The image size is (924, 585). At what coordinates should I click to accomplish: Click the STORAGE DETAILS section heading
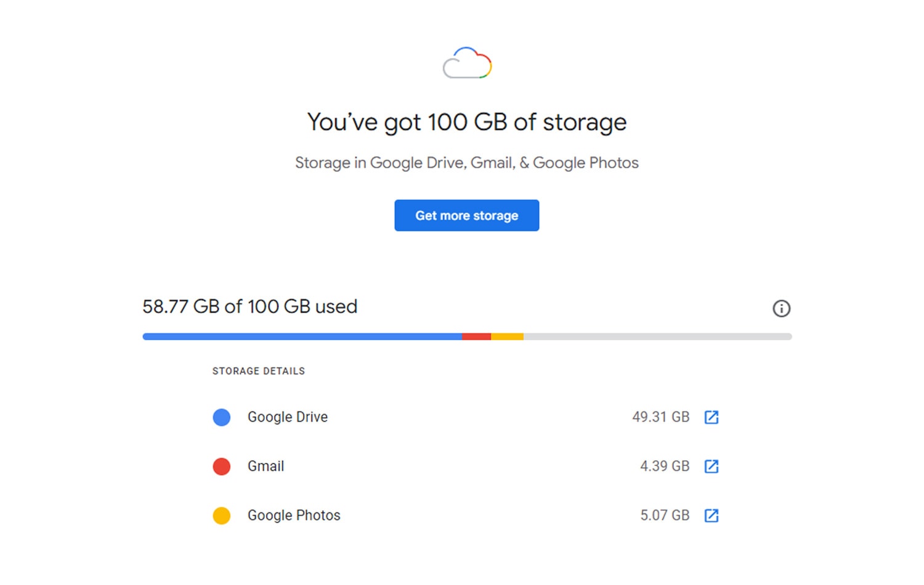[x=258, y=370]
